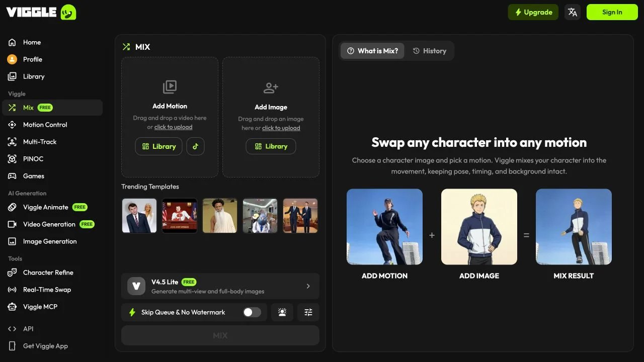Click the TikTok import icon
644x362 pixels.
[195, 146]
